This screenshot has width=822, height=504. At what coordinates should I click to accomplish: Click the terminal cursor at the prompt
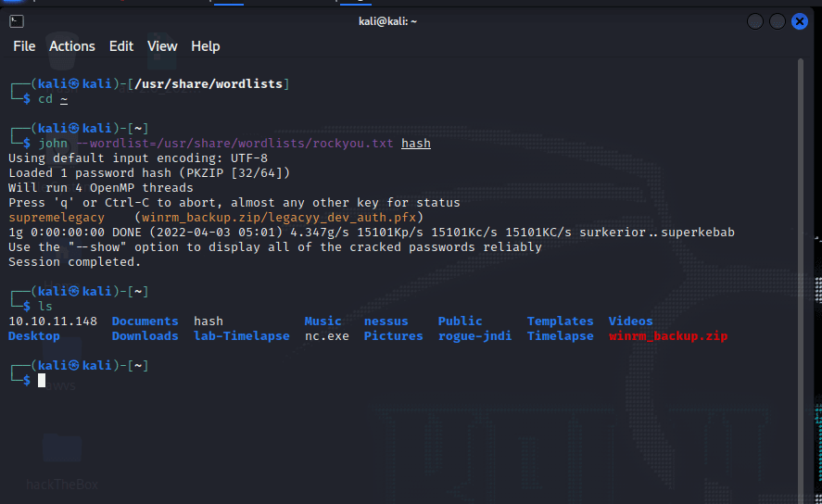[x=42, y=381]
